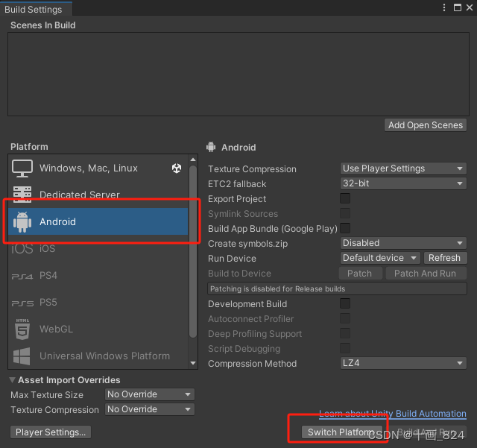Click the Dedicated Server rack icon
This screenshot has height=448, width=477.
[22, 195]
